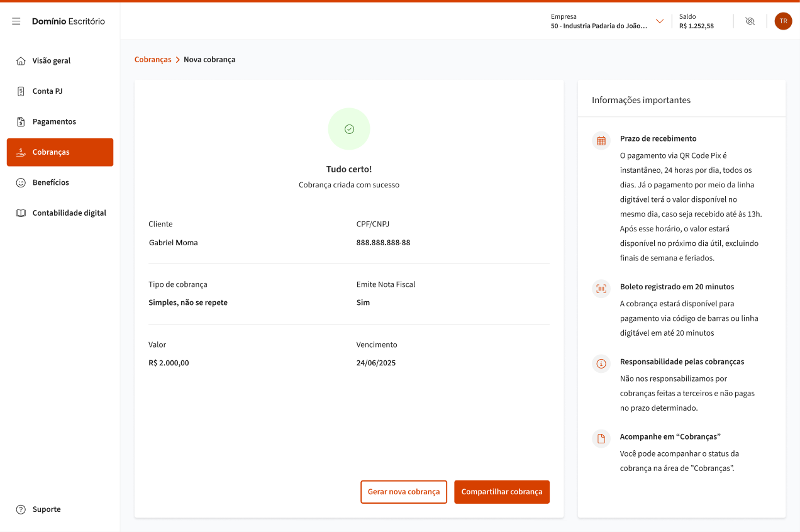Open the TR user avatar
The width and height of the screenshot is (800, 532).
[783, 21]
